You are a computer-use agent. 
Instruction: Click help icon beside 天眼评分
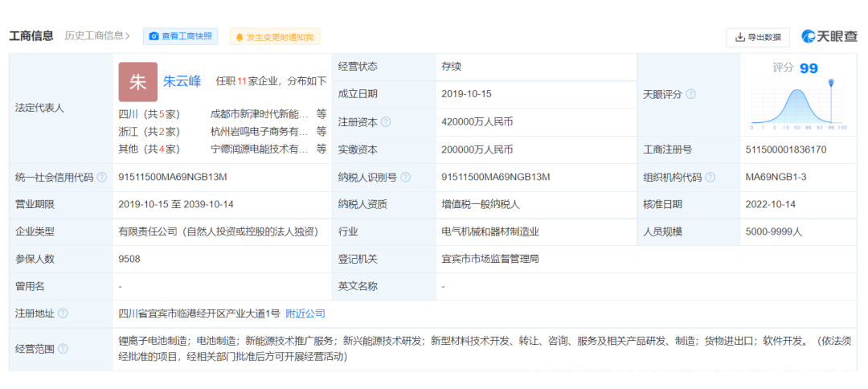[690, 95]
